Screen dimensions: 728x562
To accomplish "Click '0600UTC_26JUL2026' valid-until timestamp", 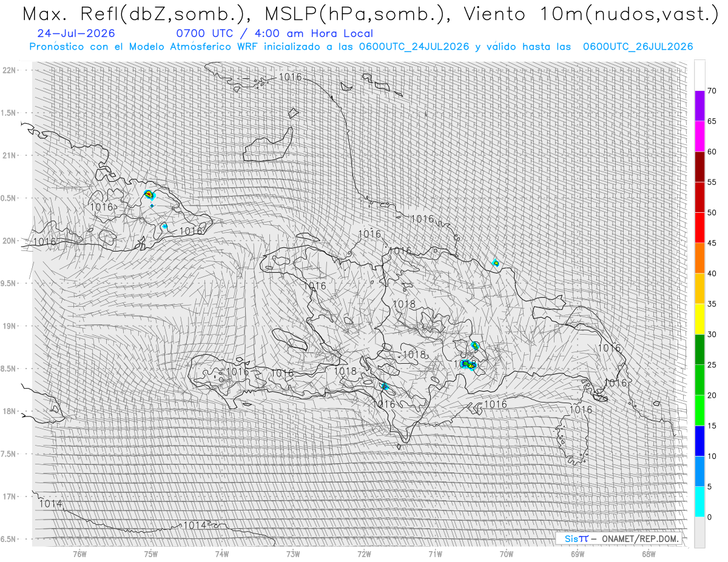I will point(638,47).
